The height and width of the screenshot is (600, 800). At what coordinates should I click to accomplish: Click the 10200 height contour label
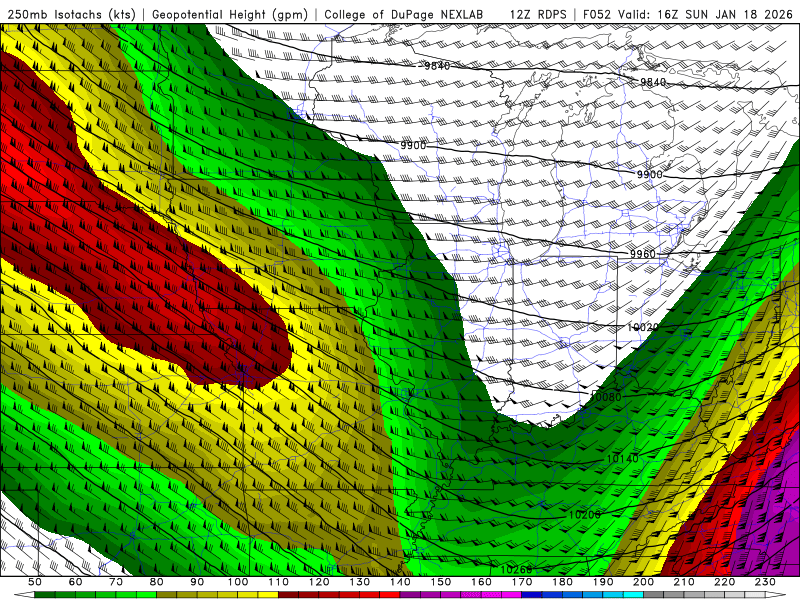click(x=584, y=515)
